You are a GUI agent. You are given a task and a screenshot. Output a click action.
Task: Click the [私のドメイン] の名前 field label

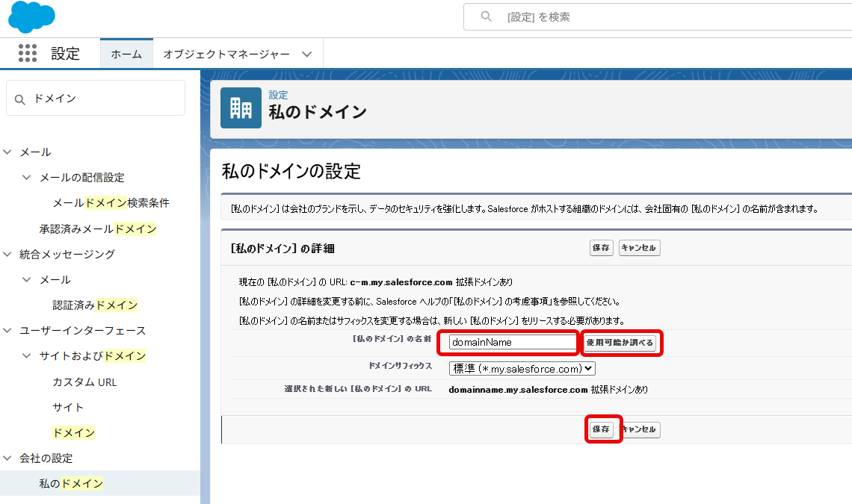(392, 339)
